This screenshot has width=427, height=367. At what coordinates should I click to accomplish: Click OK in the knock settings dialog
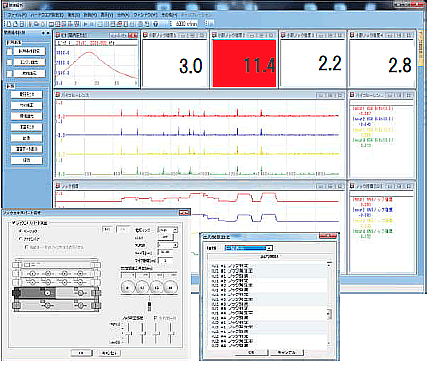(x=82, y=353)
